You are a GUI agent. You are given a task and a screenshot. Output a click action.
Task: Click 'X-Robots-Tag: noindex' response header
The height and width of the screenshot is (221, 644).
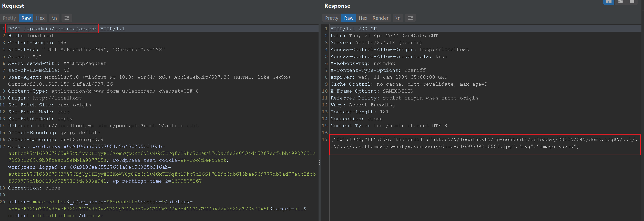pos(363,63)
